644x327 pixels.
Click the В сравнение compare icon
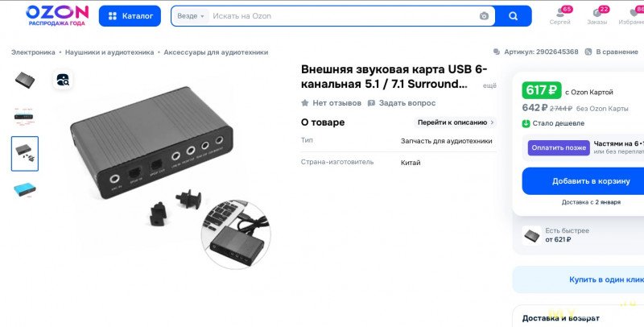[x=588, y=52]
